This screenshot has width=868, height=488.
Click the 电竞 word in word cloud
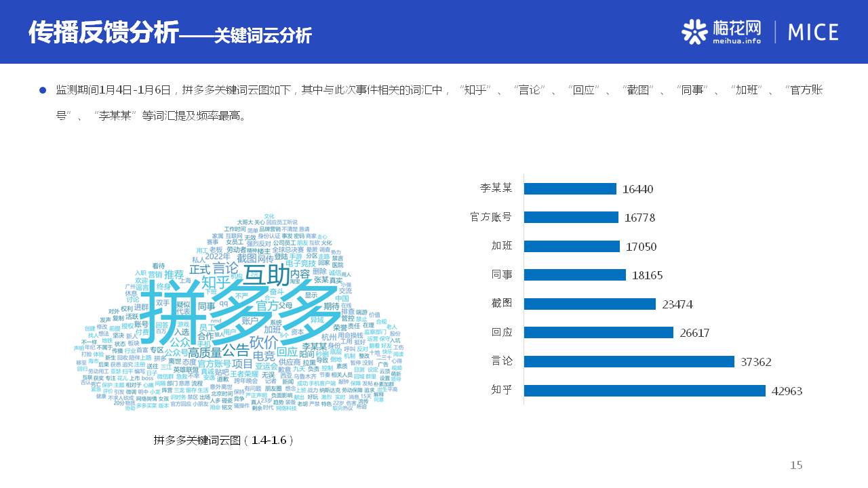click(264, 355)
